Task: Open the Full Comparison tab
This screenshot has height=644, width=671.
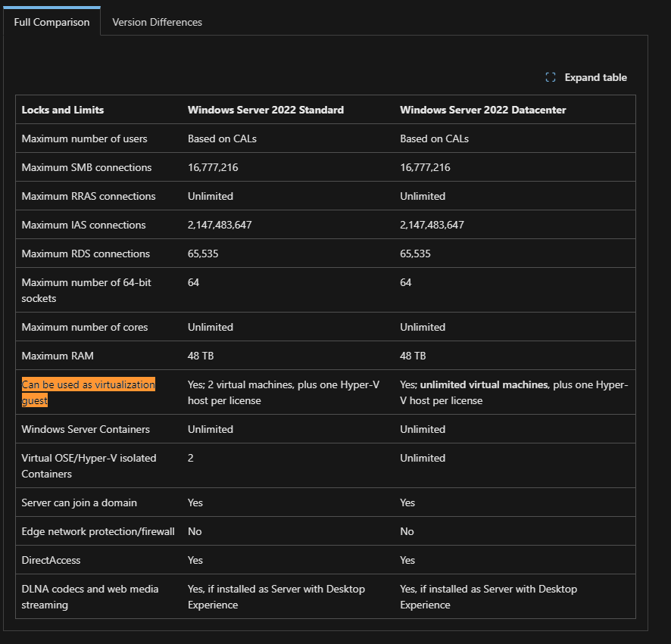Action: (51, 22)
